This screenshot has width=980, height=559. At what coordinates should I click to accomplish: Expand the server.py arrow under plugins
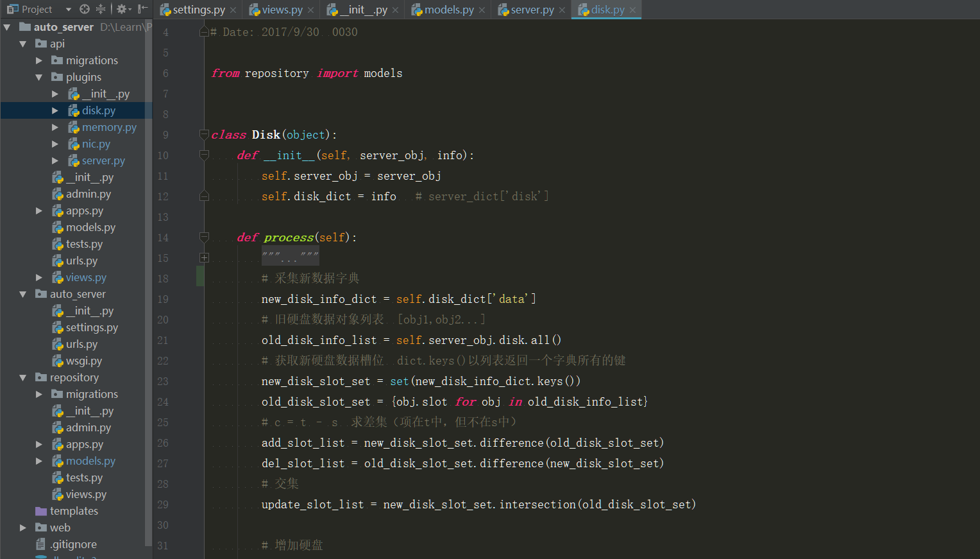click(55, 160)
